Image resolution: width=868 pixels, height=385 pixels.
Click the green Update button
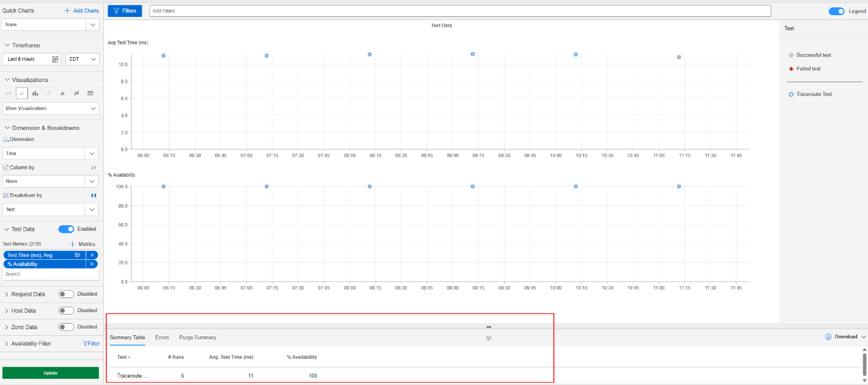click(x=50, y=373)
